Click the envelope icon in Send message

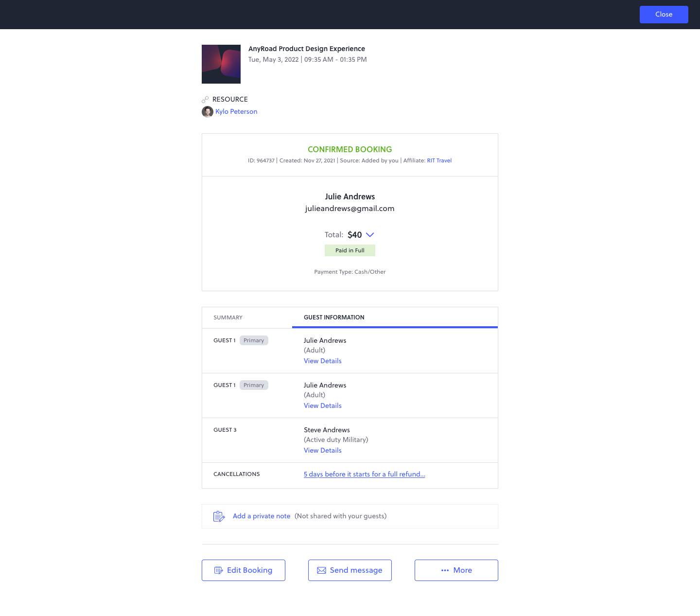coord(321,570)
